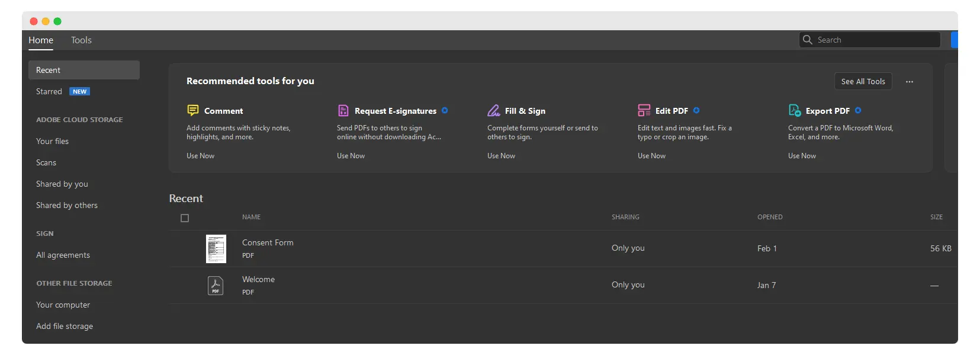980x355 pixels.
Task: Open the three-dot more options menu
Action: pos(910,82)
